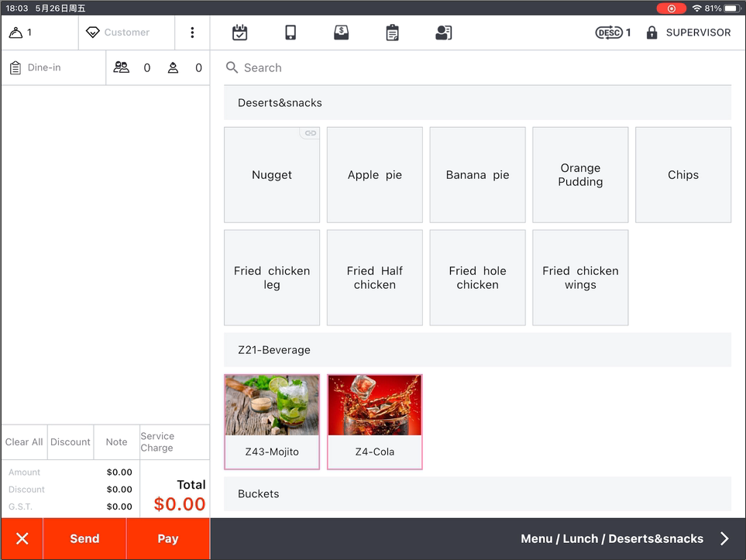Open the clipboard orders list icon

[x=393, y=33]
